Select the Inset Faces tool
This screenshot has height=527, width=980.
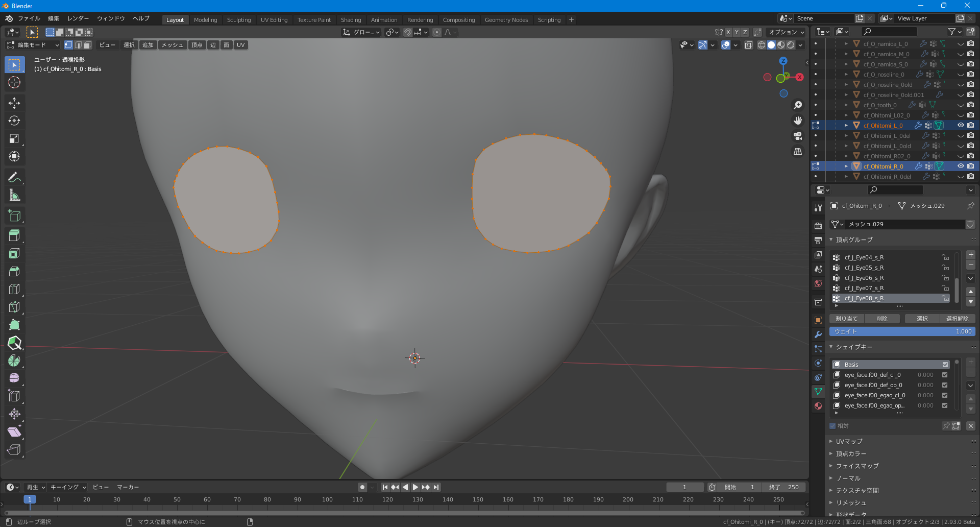(14, 254)
